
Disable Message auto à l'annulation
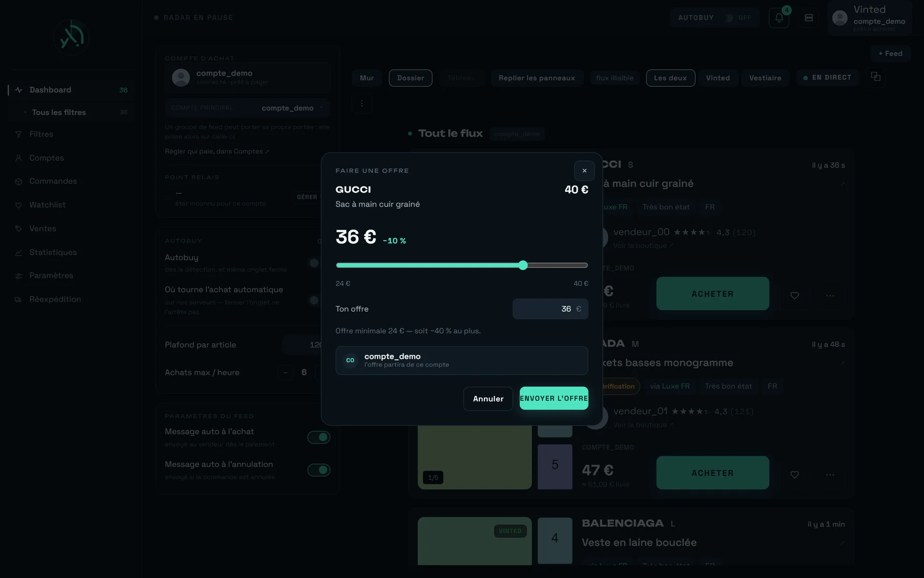coord(319,470)
